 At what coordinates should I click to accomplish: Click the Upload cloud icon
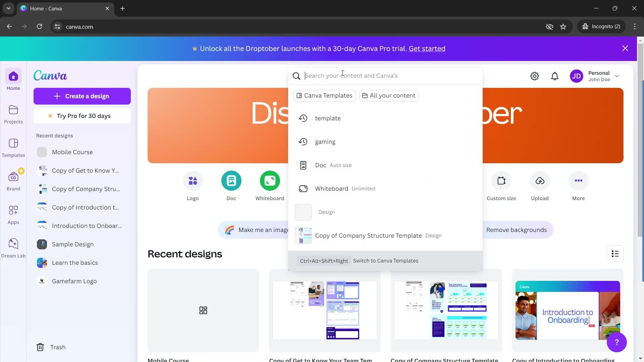pos(540,181)
